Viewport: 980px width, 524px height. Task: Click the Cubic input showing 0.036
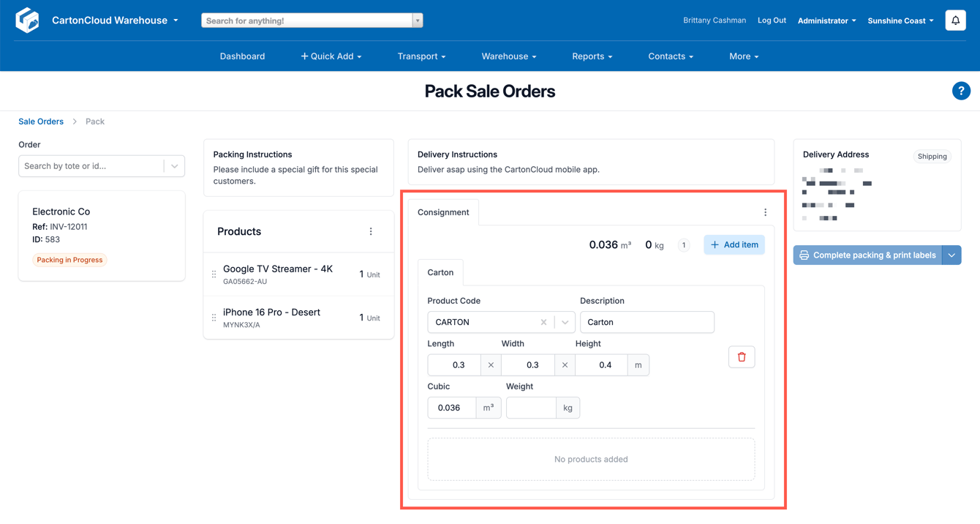click(452, 408)
